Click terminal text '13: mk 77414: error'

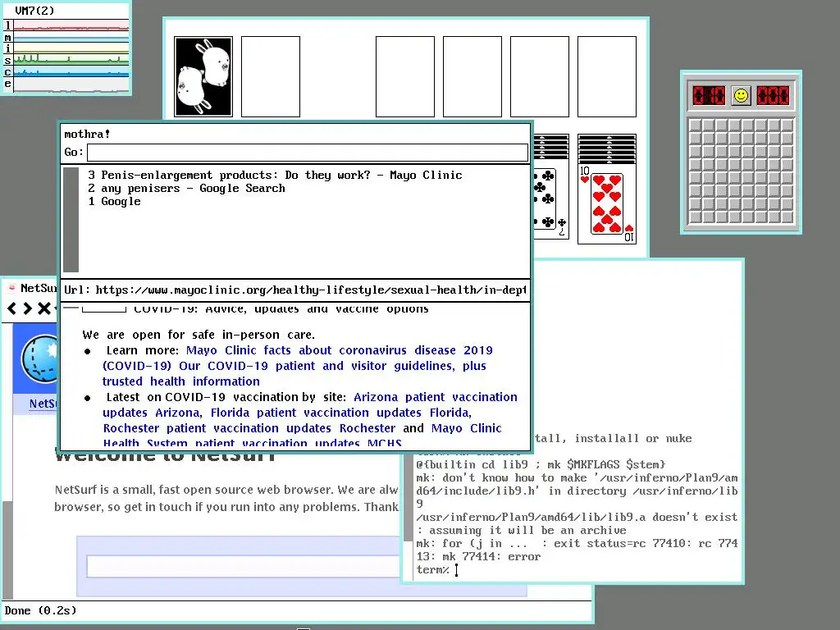478,557
